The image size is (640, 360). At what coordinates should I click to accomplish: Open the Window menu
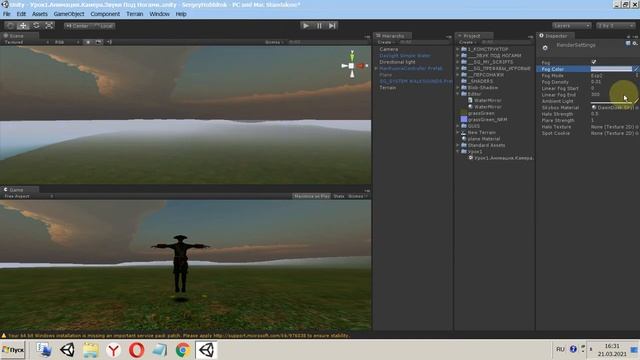point(159,14)
